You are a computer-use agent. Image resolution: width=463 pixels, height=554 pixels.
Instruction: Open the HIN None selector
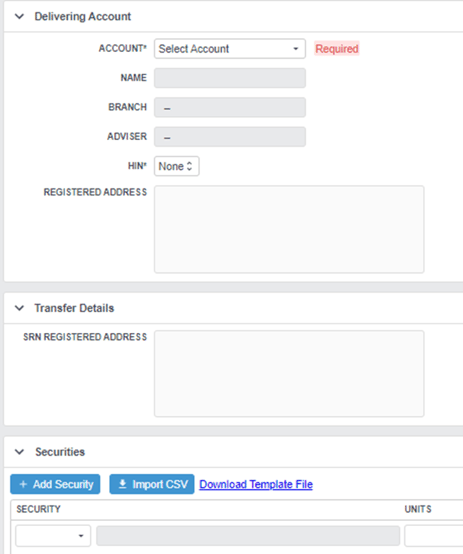tap(176, 166)
